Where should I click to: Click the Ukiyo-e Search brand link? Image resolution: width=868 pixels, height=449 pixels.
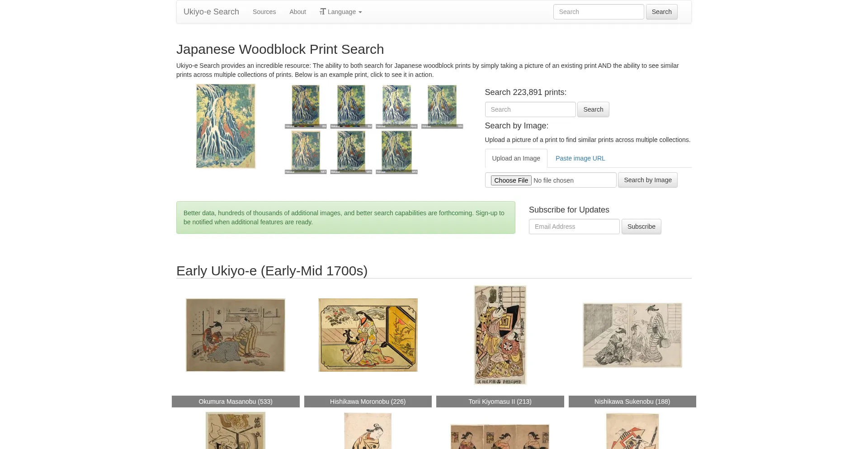(x=211, y=12)
